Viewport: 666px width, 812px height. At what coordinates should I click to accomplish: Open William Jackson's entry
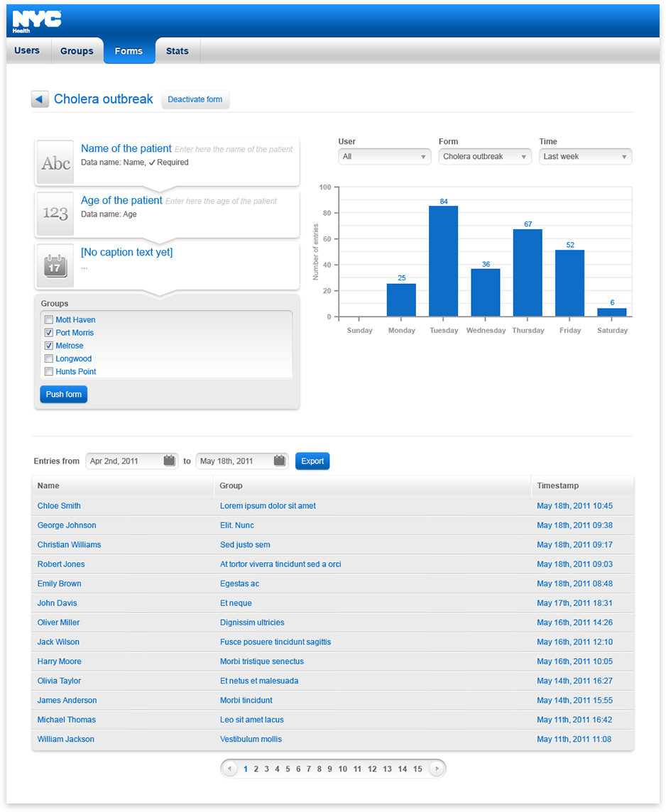[66, 739]
